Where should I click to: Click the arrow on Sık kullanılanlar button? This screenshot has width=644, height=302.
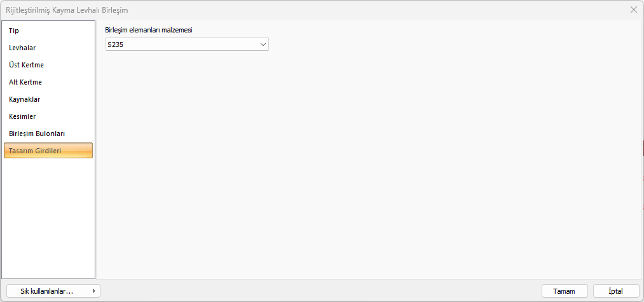click(x=94, y=291)
